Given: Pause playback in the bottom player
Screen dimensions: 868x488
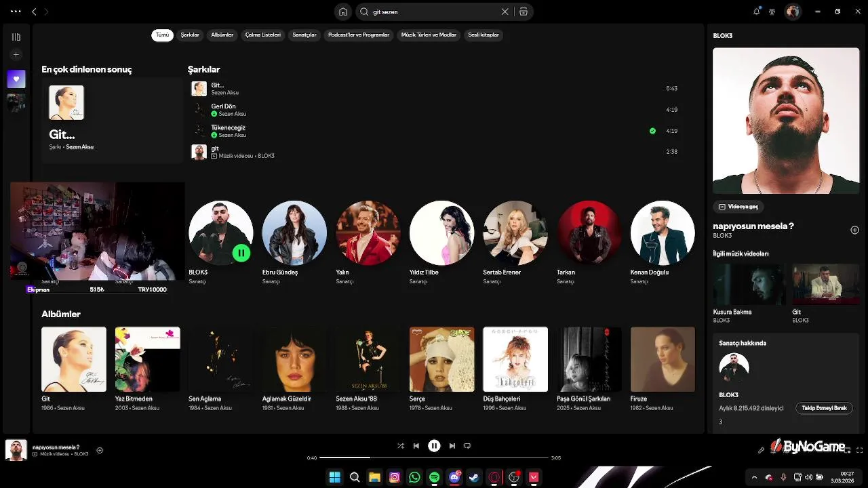Looking at the screenshot, I should pyautogui.click(x=434, y=446).
